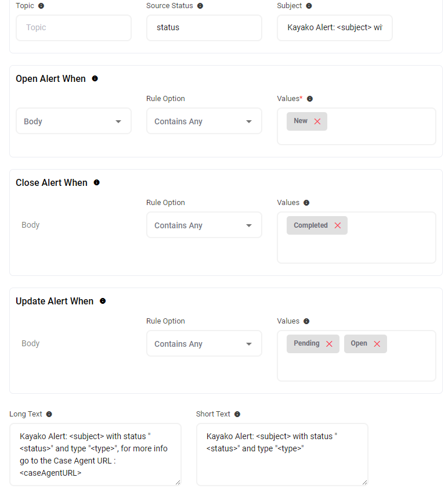Click the Source Status field containing status

click(204, 28)
